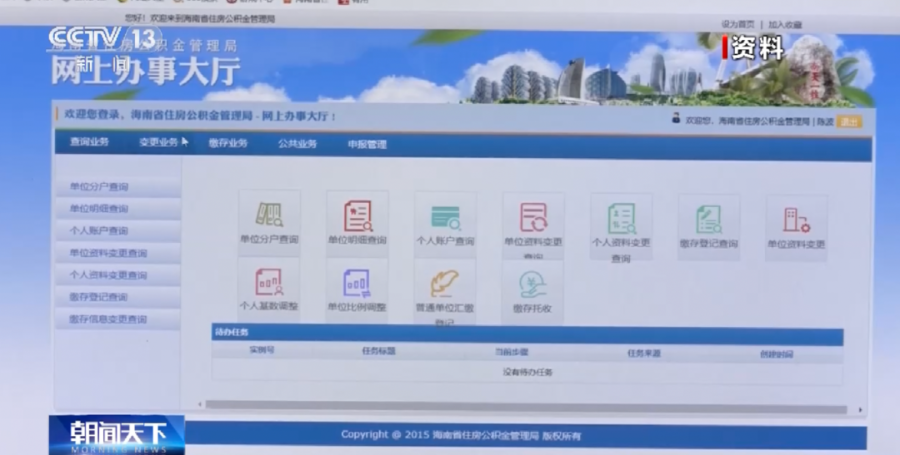Screen dimensions: 900x455
Task: Open the 查询业务 menu
Action: coord(89,143)
